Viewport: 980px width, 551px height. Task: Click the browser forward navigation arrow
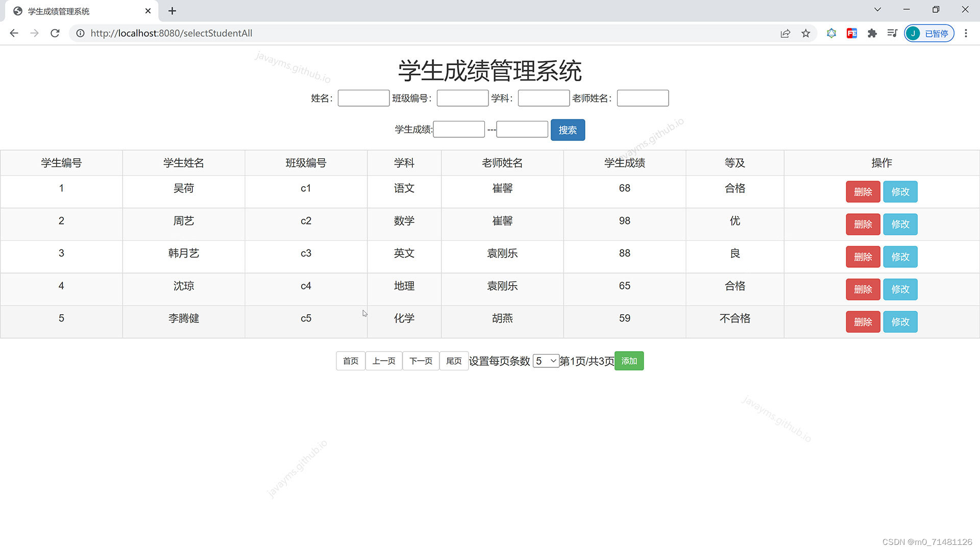pos(34,33)
